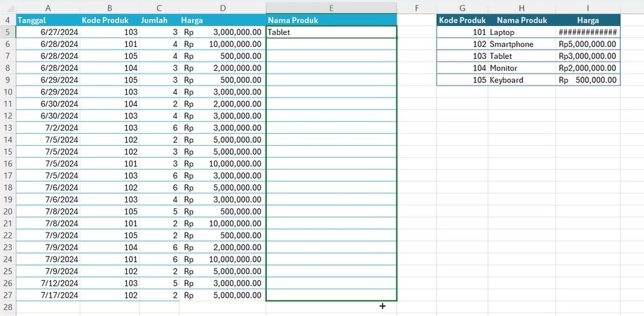Select column A header
The width and height of the screenshot is (644, 316).
48,7
